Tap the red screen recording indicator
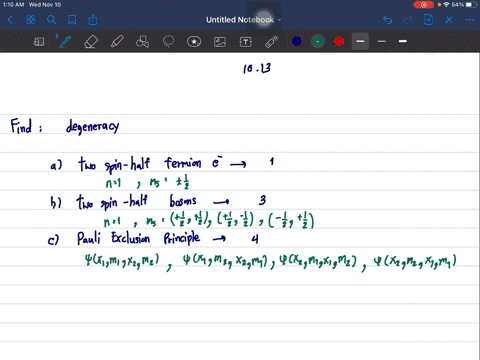Image resolution: width=480 pixels, height=360 pixels. (424, 5)
